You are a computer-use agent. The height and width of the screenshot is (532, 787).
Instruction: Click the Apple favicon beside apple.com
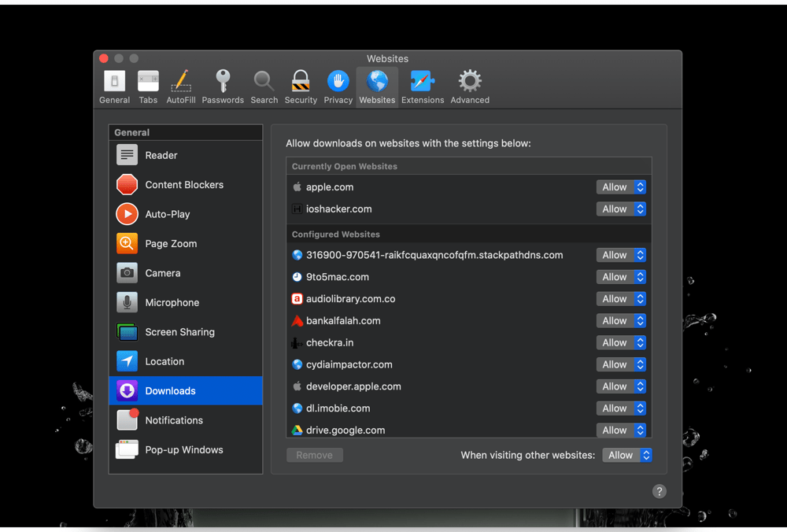(297, 187)
